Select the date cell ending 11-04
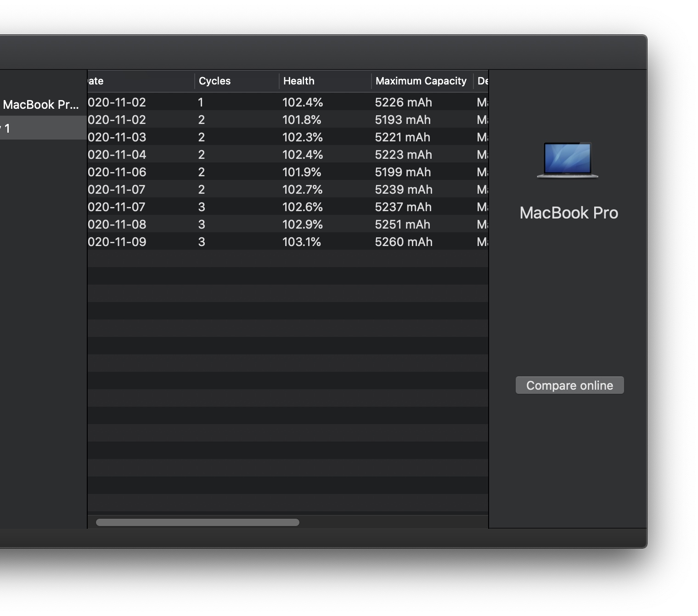 point(117,155)
